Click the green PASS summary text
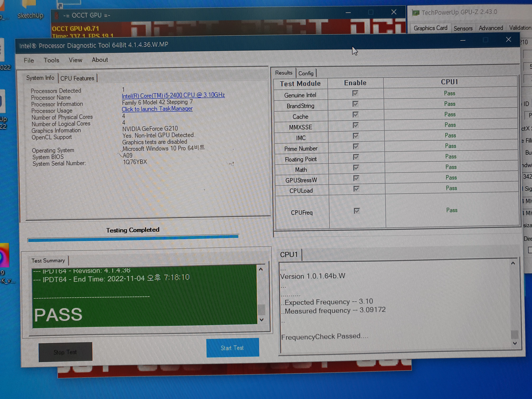Viewport: 532px width, 399px height. click(x=58, y=315)
